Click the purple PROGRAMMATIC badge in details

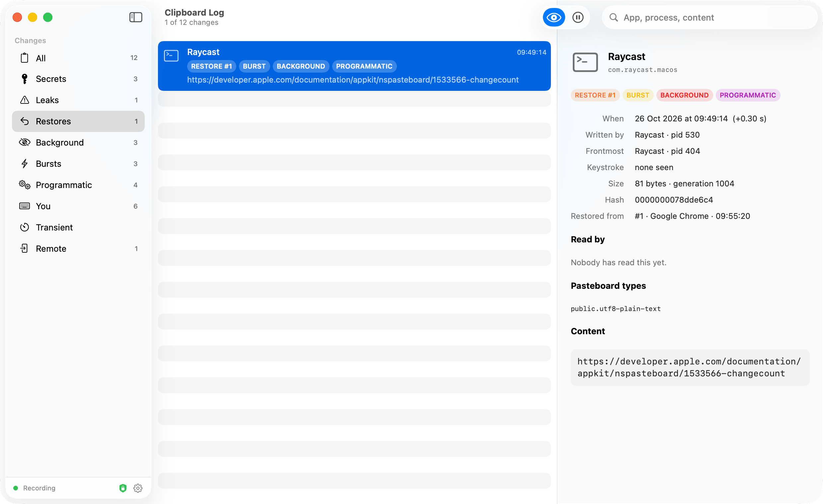pyautogui.click(x=748, y=95)
